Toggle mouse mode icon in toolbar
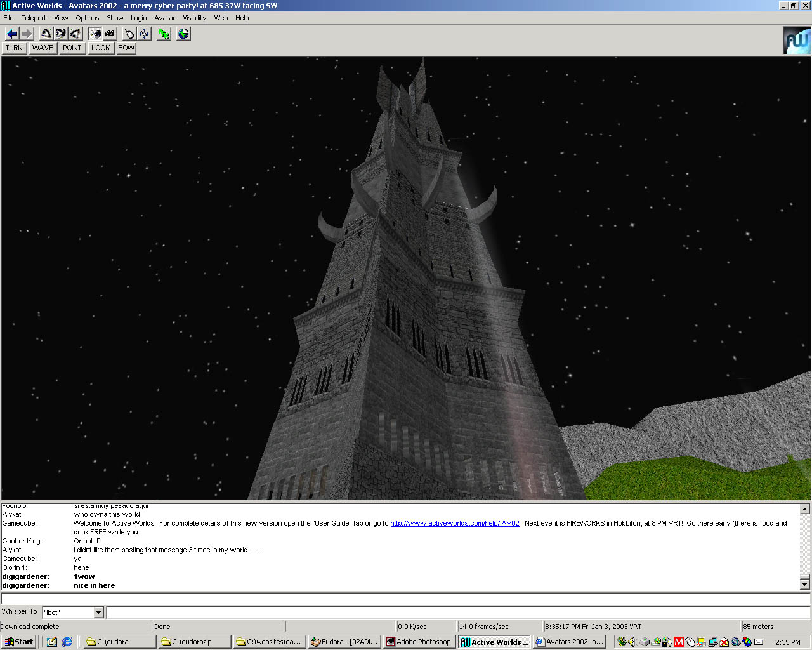 click(x=129, y=34)
